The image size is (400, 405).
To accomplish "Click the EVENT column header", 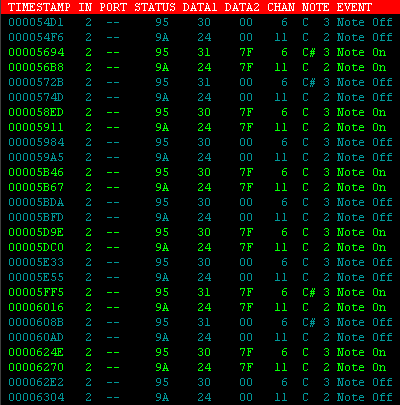I will click(x=354, y=7).
